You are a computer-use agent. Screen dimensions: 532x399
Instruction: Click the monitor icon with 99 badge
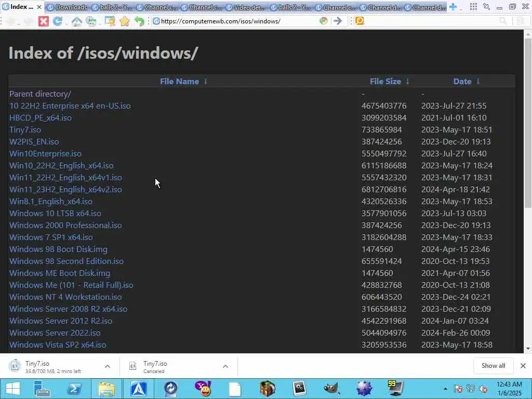395,389
